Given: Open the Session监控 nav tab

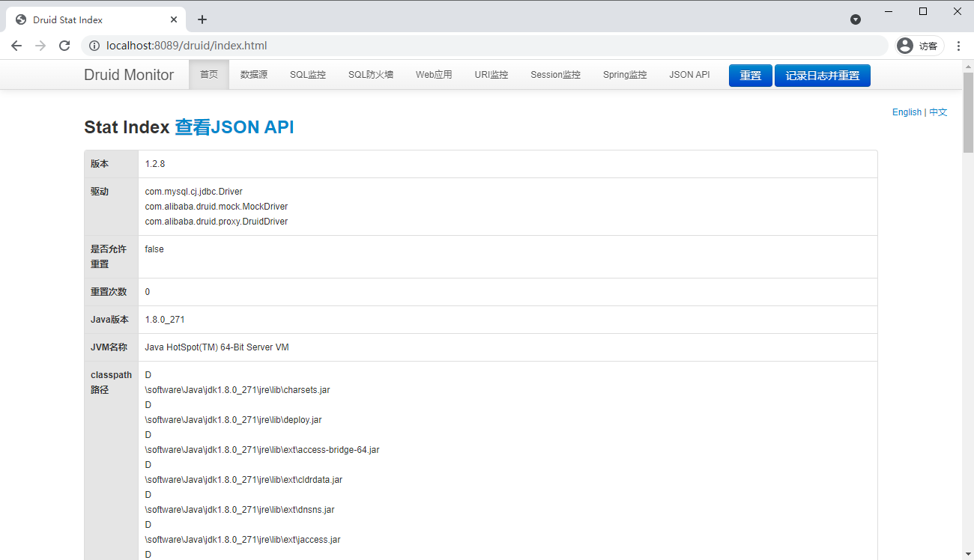Looking at the screenshot, I should [x=555, y=75].
